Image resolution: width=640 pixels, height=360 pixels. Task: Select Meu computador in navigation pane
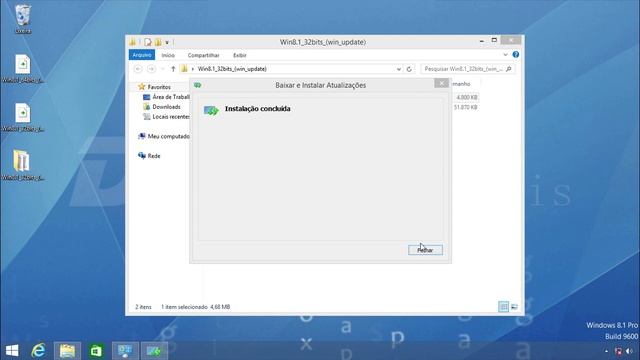(x=164, y=136)
